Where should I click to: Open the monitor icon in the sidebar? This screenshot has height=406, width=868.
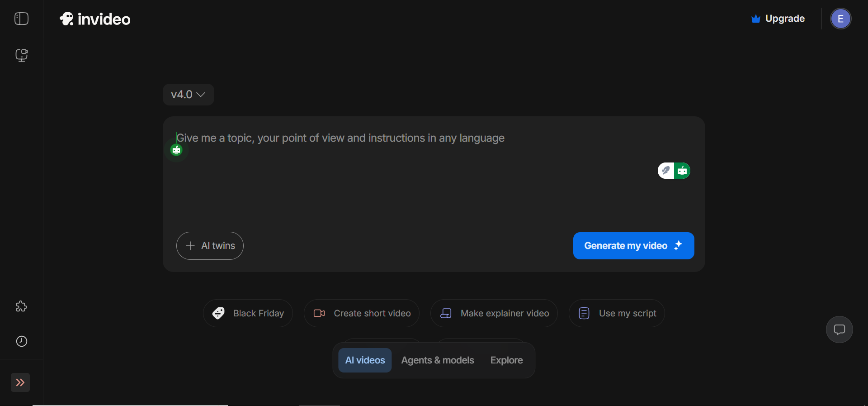[x=21, y=55]
